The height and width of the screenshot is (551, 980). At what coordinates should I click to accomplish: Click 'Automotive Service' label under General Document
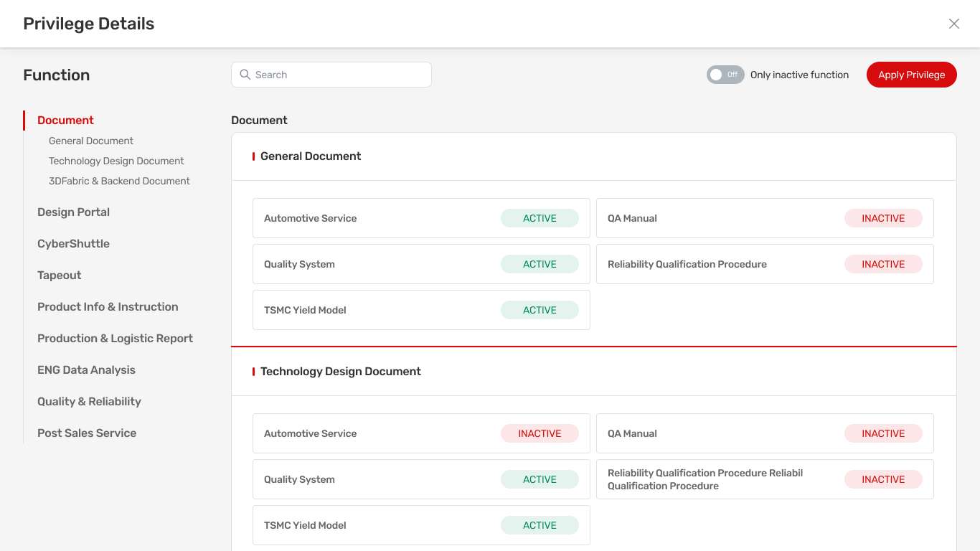[x=310, y=218]
